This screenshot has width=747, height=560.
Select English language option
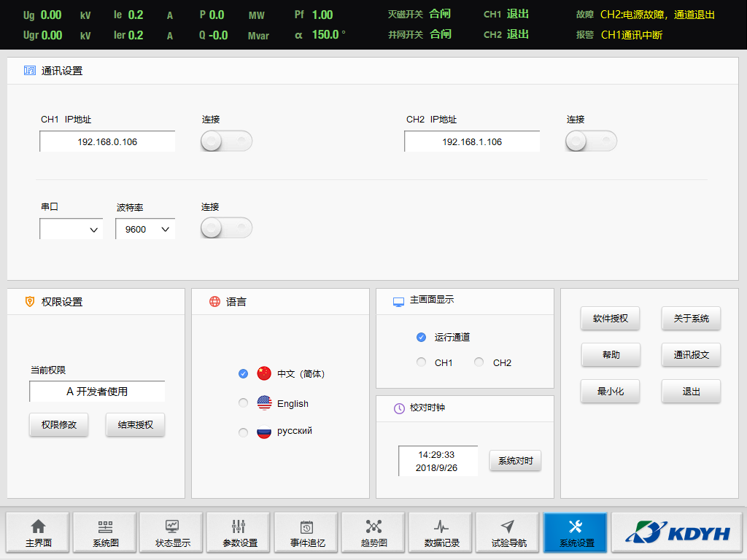tap(244, 403)
